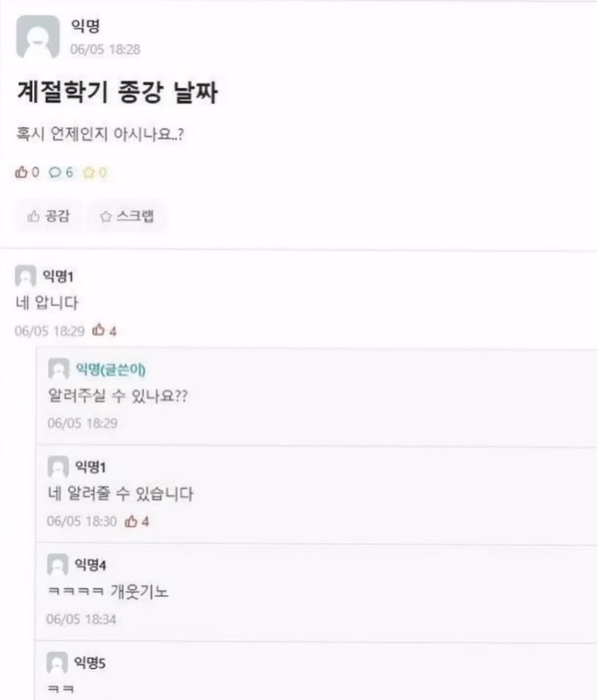Click the 익명4 commenter avatar
Image resolution: width=597 pixels, height=700 pixels.
tap(57, 565)
